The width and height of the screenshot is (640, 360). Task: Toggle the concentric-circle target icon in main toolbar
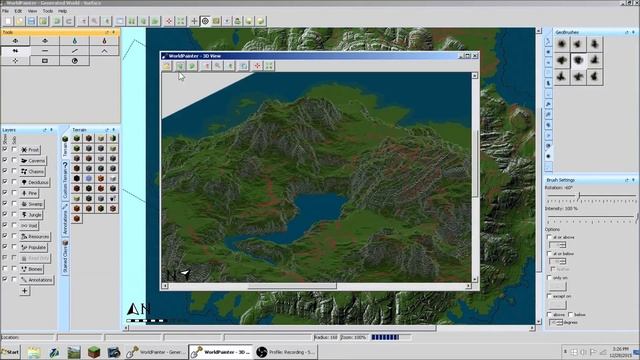tap(205, 21)
